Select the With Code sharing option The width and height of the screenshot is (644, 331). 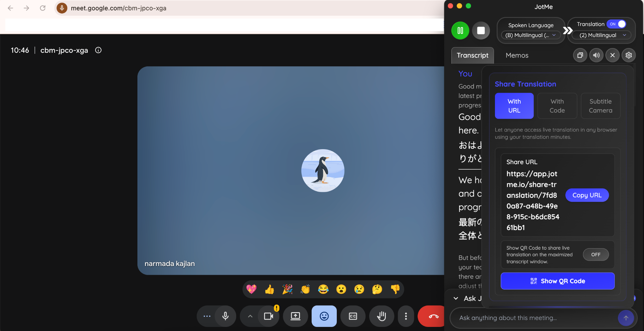[x=557, y=106]
